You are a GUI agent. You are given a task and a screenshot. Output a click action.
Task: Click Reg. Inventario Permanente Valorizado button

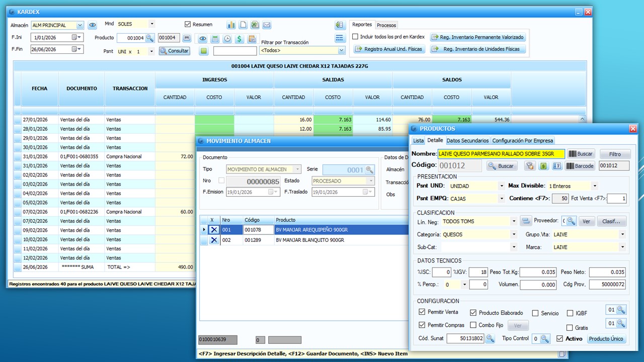click(478, 37)
